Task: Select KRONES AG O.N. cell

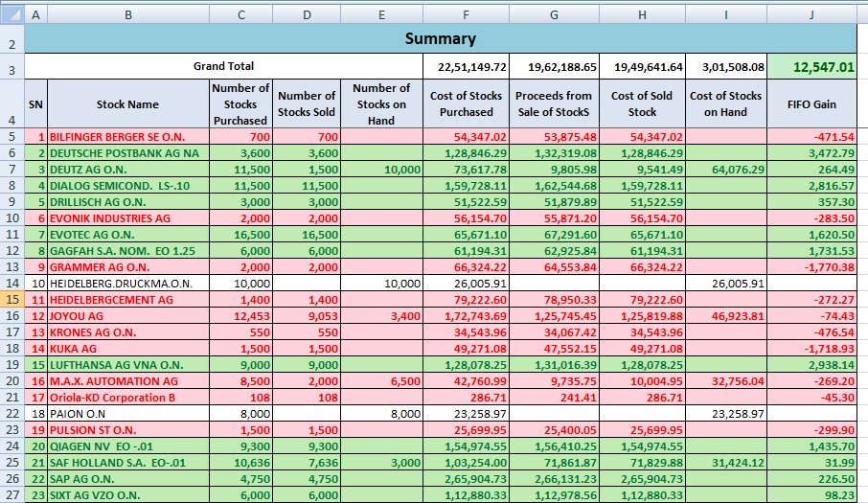Action: click(127, 332)
